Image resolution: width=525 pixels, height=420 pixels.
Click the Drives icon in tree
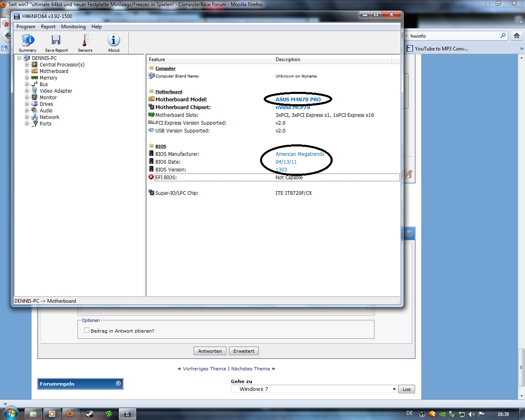coord(34,104)
